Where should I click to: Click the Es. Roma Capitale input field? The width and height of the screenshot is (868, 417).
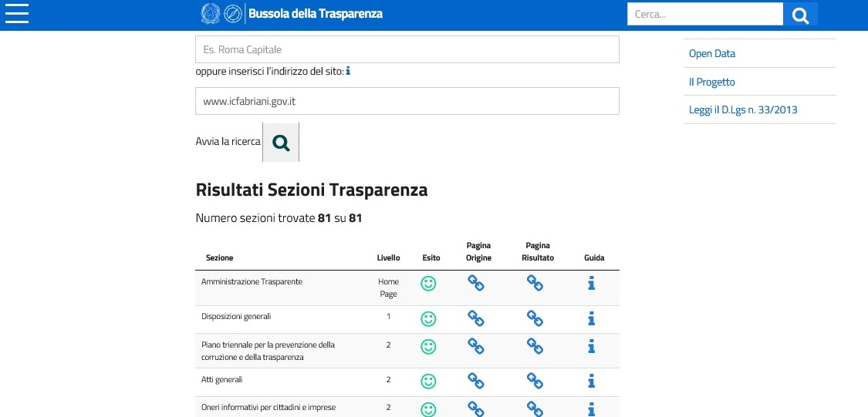pyautogui.click(x=407, y=49)
